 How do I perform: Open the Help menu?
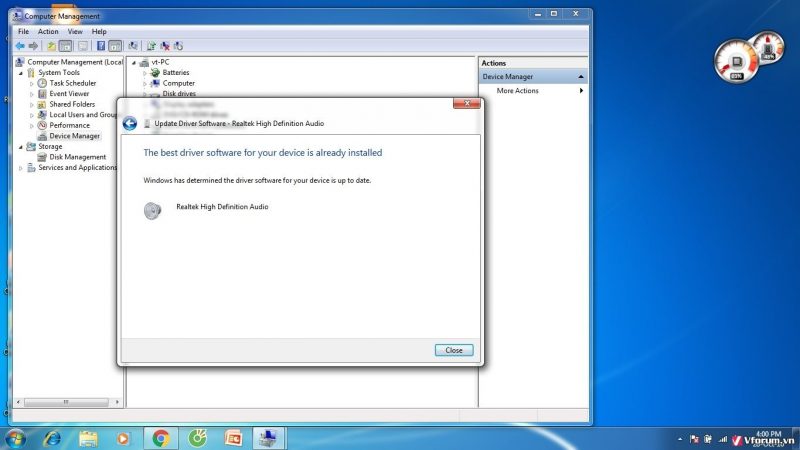click(99, 32)
